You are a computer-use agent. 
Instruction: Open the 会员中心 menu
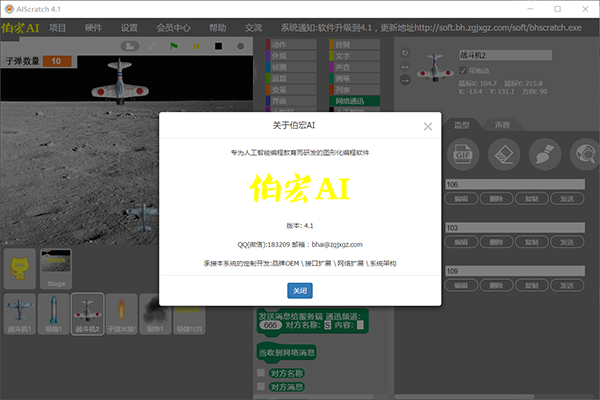coord(173,28)
